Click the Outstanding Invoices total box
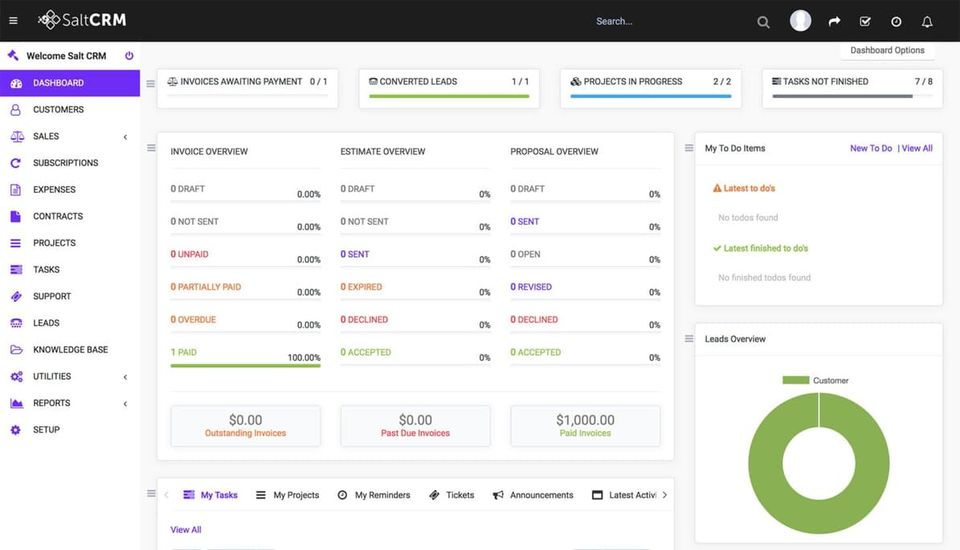The width and height of the screenshot is (960, 550). click(246, 426)
